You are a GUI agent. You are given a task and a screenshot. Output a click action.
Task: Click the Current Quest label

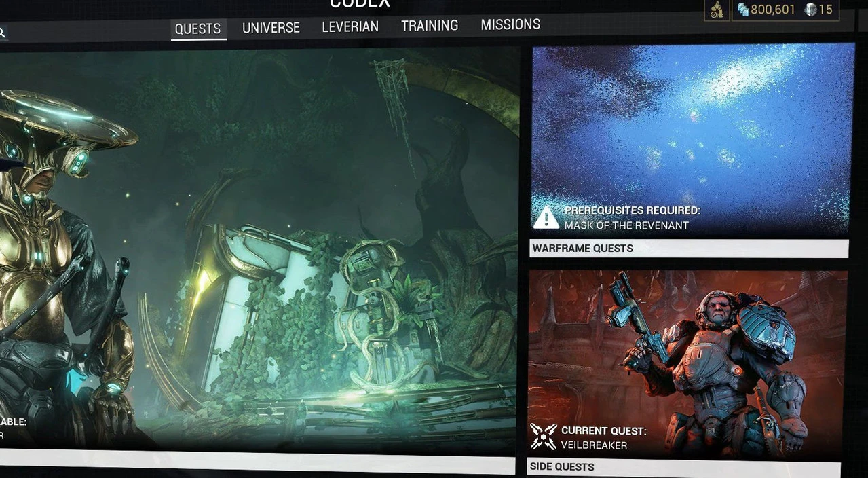click(x=603, y=430)
